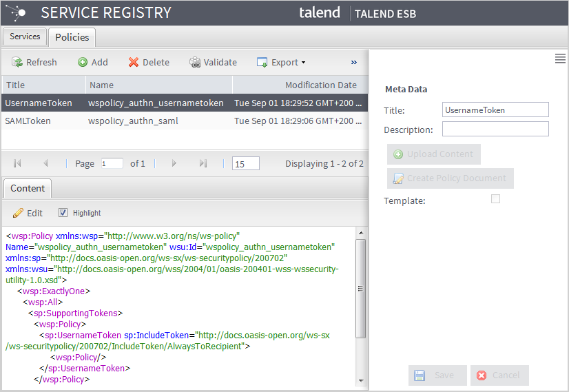Click the XML content vertical scrollbar
Image resolution: width=569 pixels, height=392 pixels.
[360, 289]
